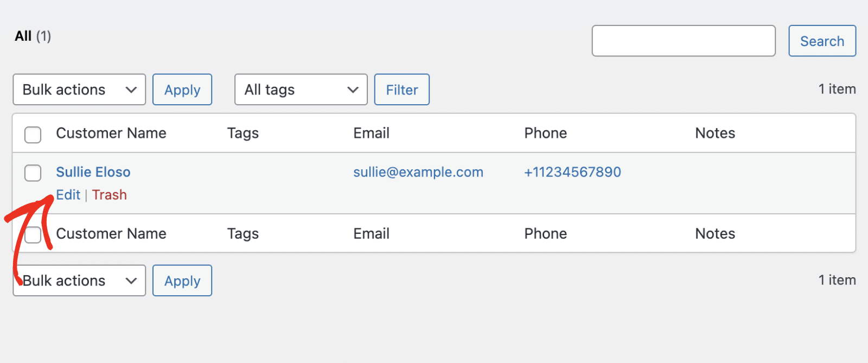Screen dimensions: 868x363
Task: Expand the All tags filter dropdown
Action: point(301,90)
